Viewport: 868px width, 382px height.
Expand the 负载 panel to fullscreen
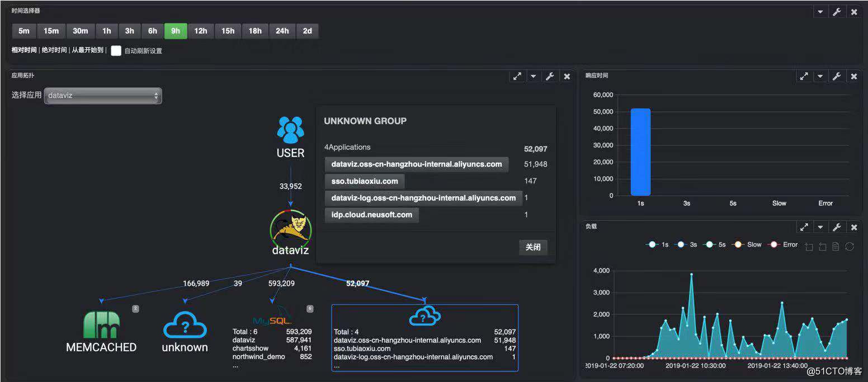pyautogui.click(x=804, y=227)
